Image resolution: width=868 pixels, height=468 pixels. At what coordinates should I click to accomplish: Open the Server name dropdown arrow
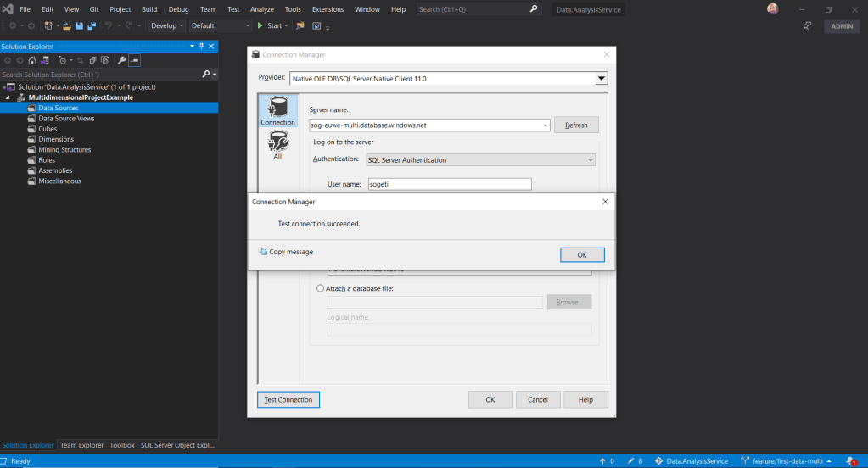545,125
